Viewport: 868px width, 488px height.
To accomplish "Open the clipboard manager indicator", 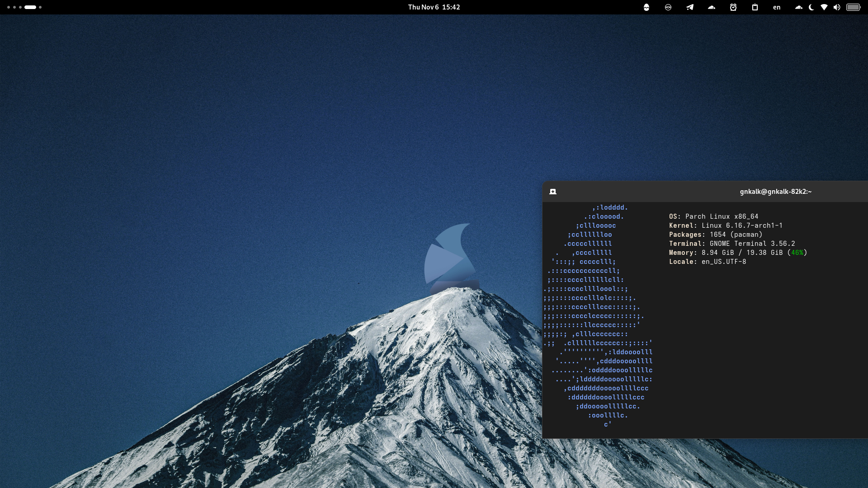I will click(755, 7).
